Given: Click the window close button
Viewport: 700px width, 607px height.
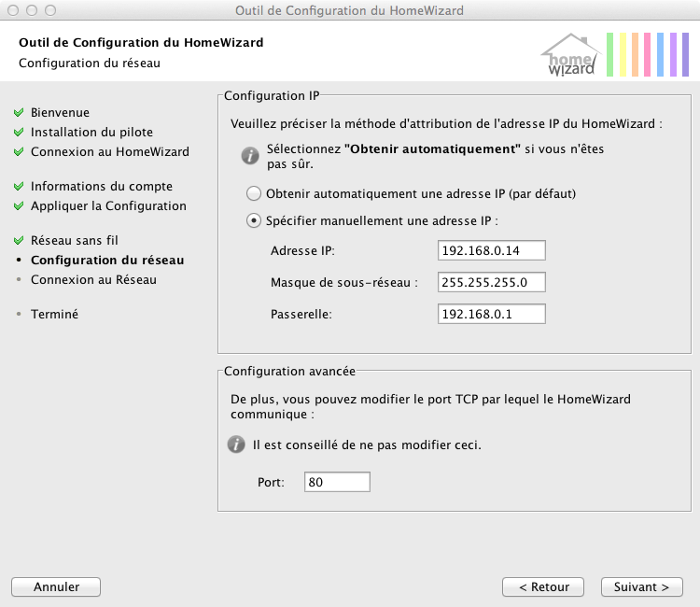Looking at the screenshot, I should pos(13,10).
